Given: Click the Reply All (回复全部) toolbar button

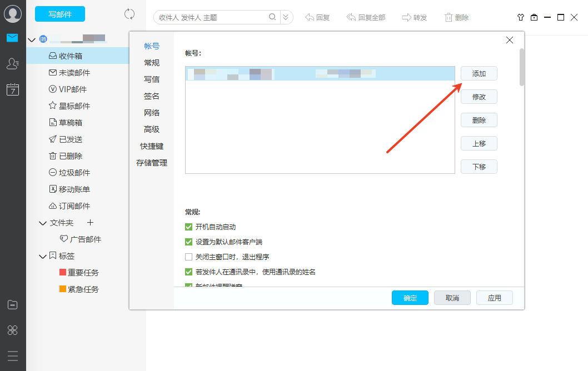Looking at the screenshot, I should (x=366, y=17).
